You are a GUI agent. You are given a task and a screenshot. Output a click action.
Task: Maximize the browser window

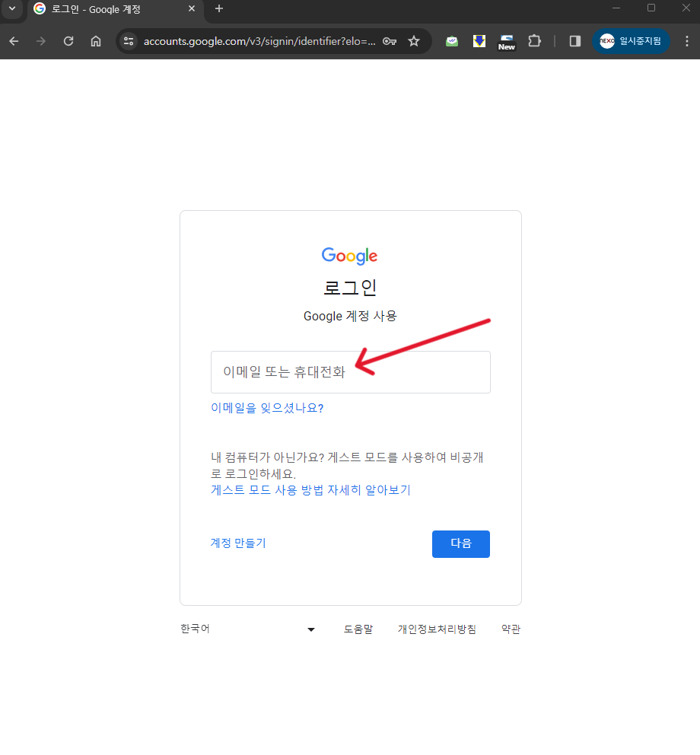point(651,8)
